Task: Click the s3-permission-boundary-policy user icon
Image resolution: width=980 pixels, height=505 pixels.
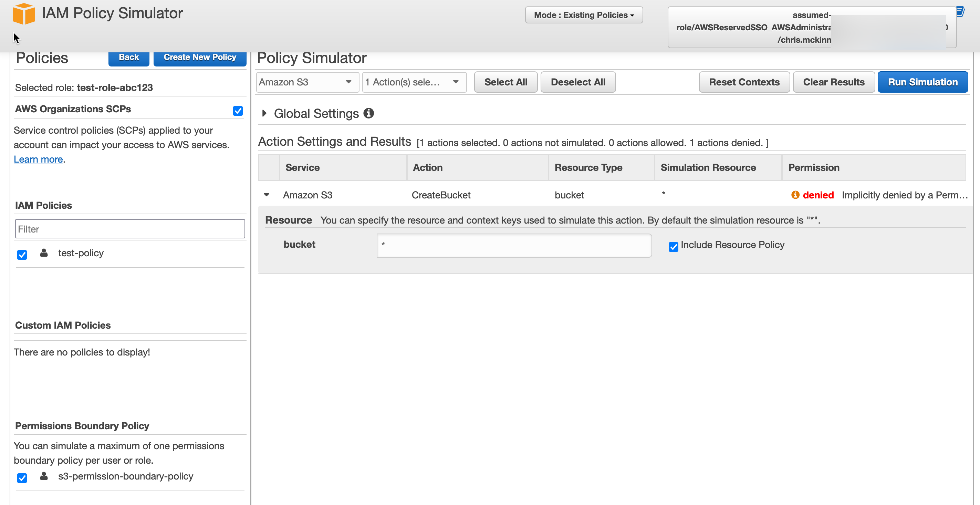Action: pos(44,476)
